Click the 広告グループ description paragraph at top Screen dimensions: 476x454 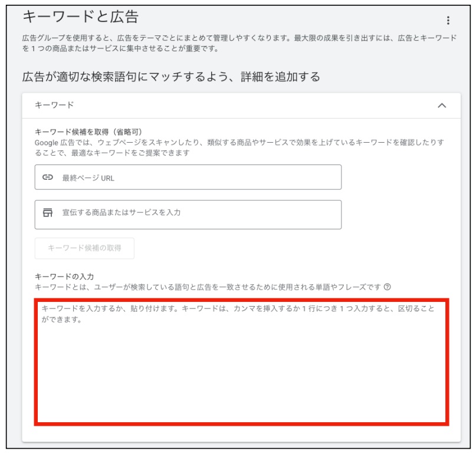pos(236,43)
